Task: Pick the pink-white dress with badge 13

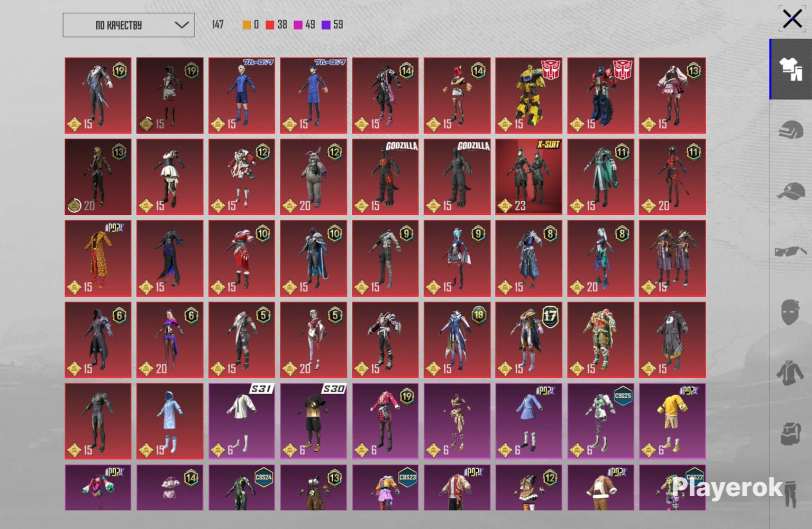Action: 672,95
